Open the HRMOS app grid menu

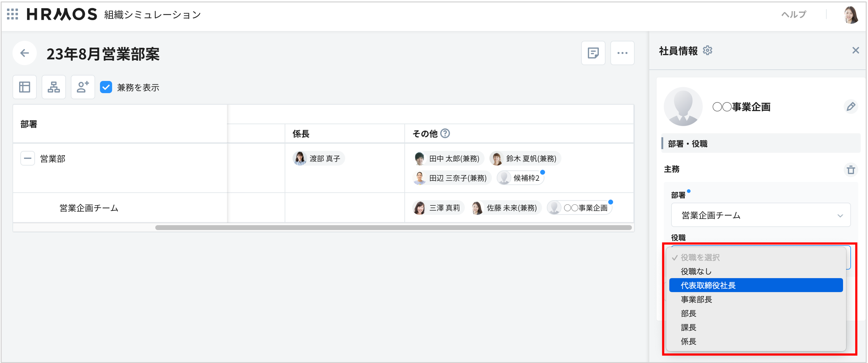click(12, 15)
